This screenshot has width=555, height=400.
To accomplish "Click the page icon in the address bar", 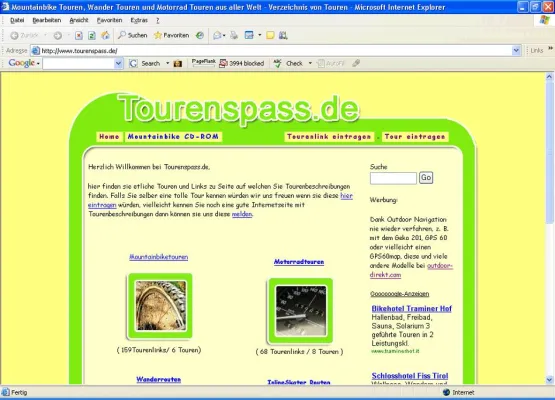I will 35,51.
